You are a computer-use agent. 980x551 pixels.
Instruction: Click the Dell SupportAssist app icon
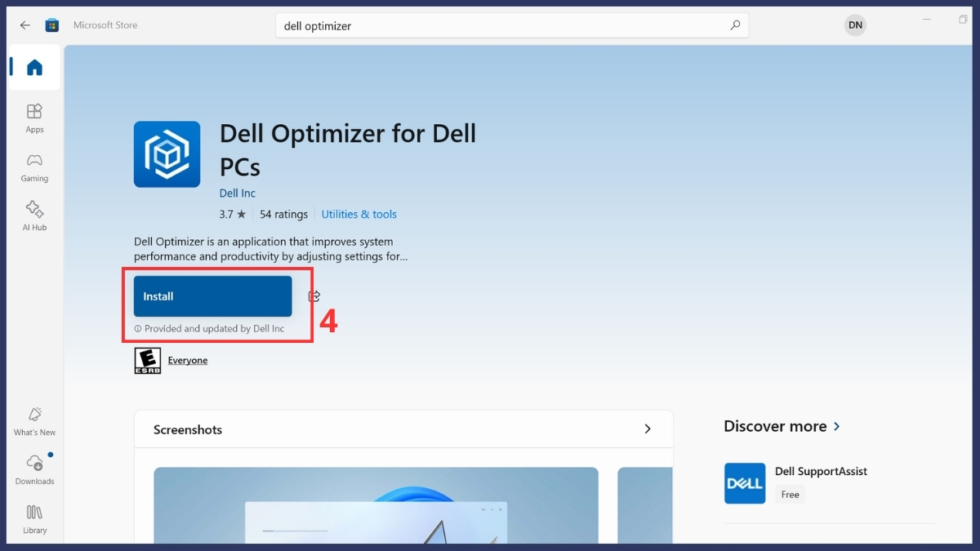745,483
